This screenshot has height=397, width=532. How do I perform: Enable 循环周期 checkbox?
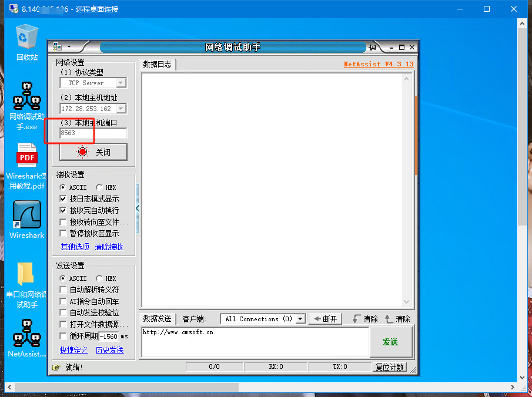pos(63,337)
